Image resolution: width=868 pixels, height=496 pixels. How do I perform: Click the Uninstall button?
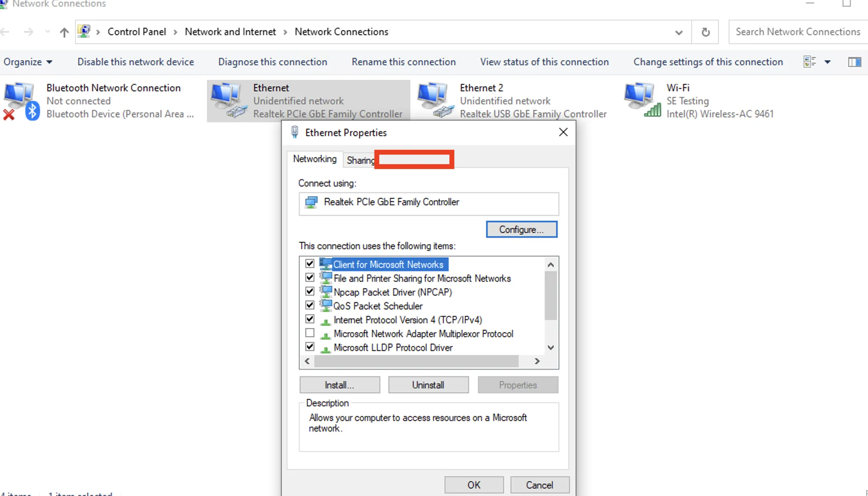(x=428, y=385)
